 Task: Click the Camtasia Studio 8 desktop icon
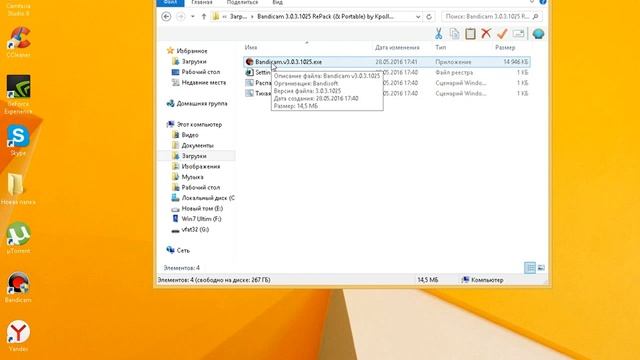tap(18, 10)
